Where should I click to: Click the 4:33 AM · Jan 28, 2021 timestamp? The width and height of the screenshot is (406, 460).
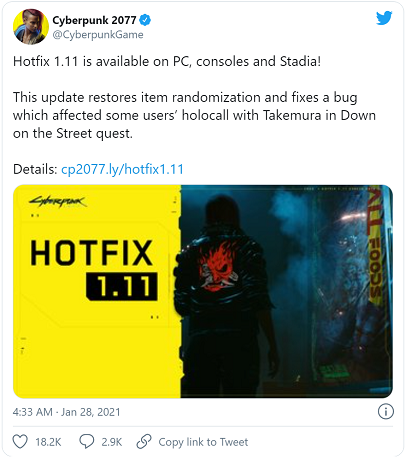[66, 412]
